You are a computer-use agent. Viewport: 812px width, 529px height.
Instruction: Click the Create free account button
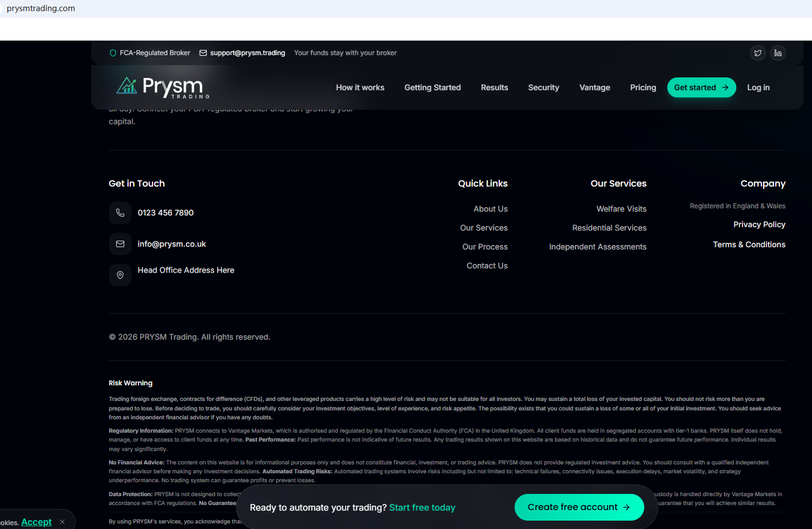579,507
